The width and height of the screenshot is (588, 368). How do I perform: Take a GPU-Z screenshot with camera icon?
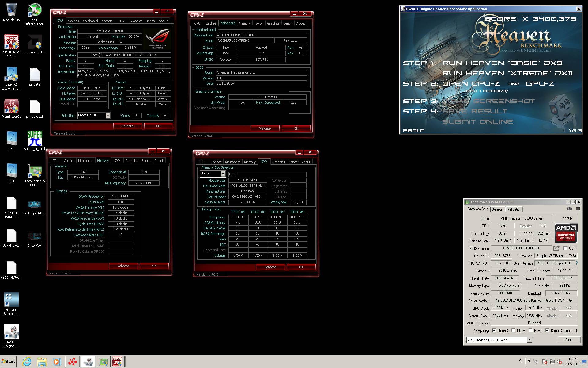[569, 209]
